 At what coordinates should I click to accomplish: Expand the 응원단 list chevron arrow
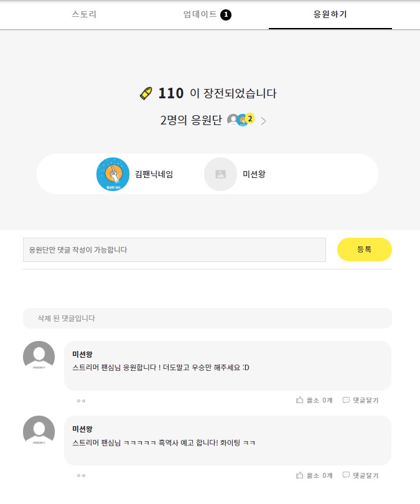(x=263, y=121)
